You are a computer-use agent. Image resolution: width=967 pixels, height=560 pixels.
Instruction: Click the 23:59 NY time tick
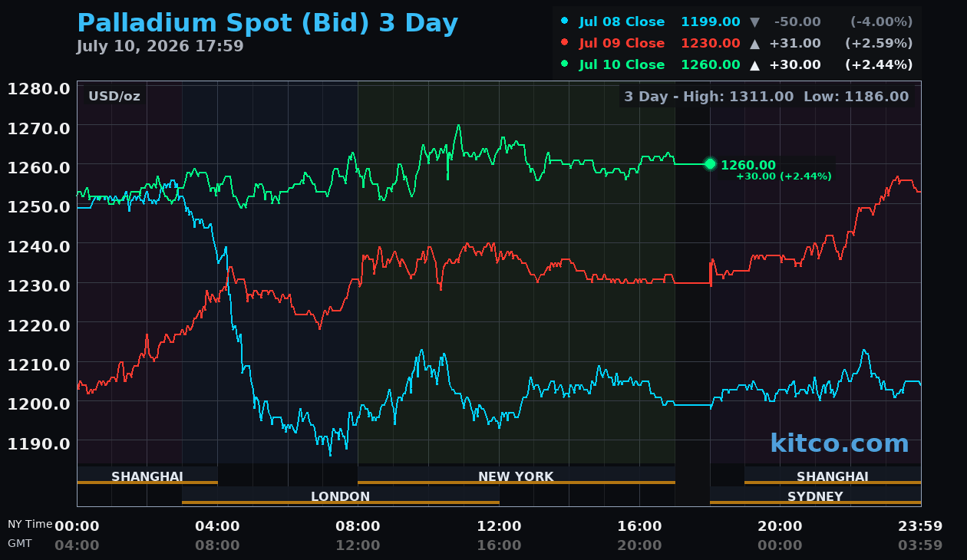coord(920,526)
